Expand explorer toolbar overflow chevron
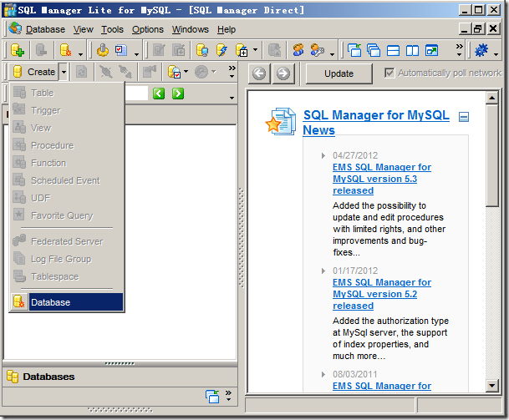Screen dimensions: 509x420 point(232,71)
